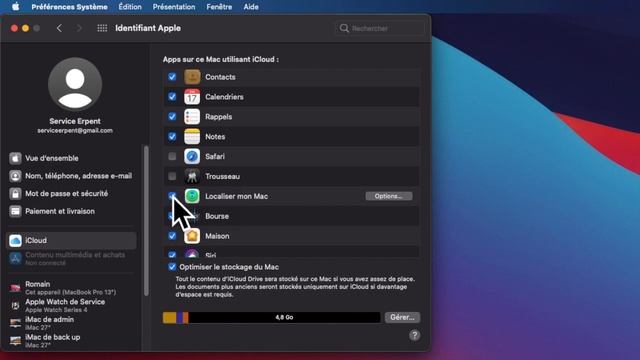Click the Maison home icon
640x360 pixels.
coord(192,236)
